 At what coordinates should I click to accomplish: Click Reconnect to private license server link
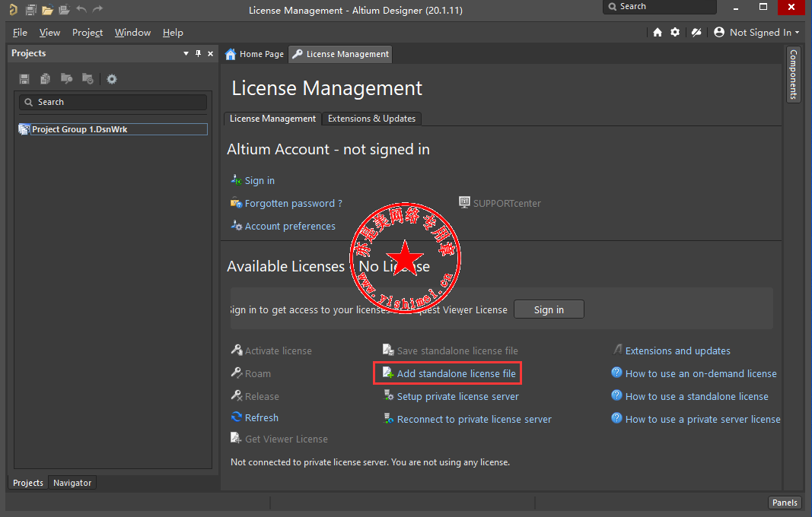coord(474,419)
